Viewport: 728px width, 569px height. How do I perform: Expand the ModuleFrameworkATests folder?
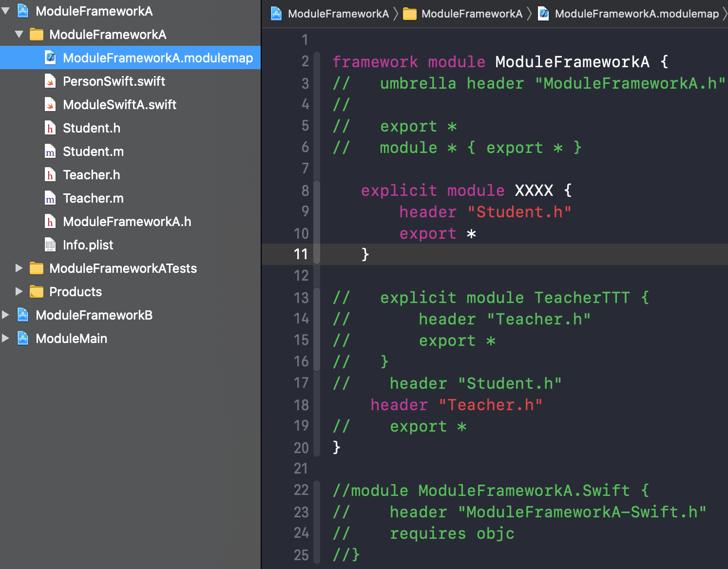pos(19,268)
